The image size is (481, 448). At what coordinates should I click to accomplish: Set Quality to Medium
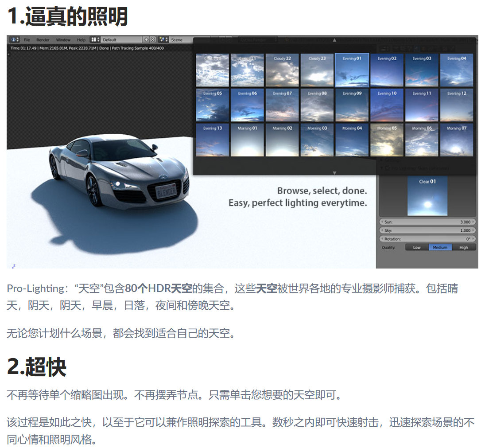click(x=440, y=247)
